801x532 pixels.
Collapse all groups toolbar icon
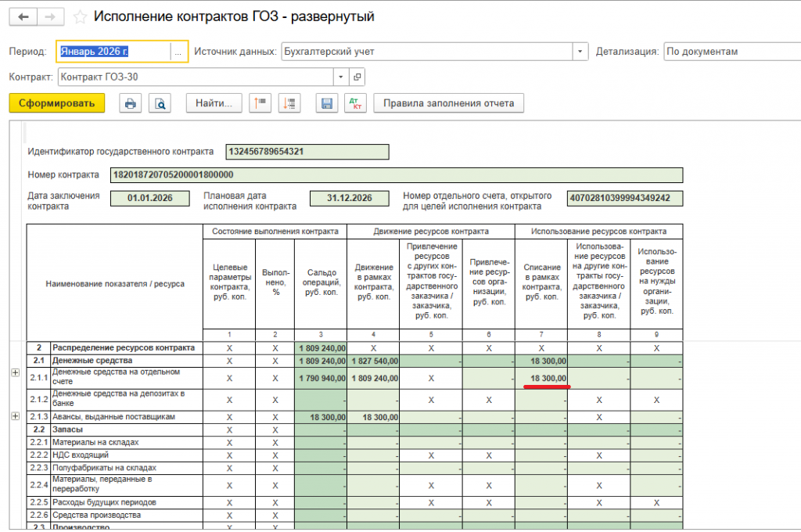tap(260, 103)
